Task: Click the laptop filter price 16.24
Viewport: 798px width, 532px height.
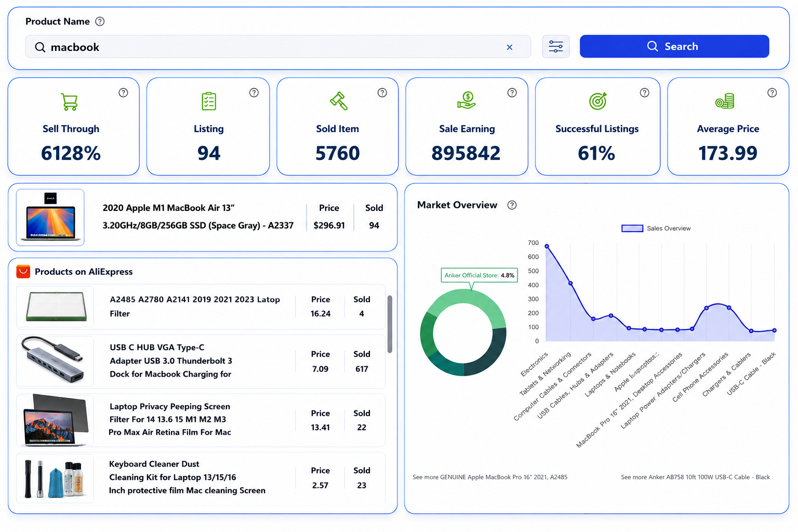Action: coord(321,314)
